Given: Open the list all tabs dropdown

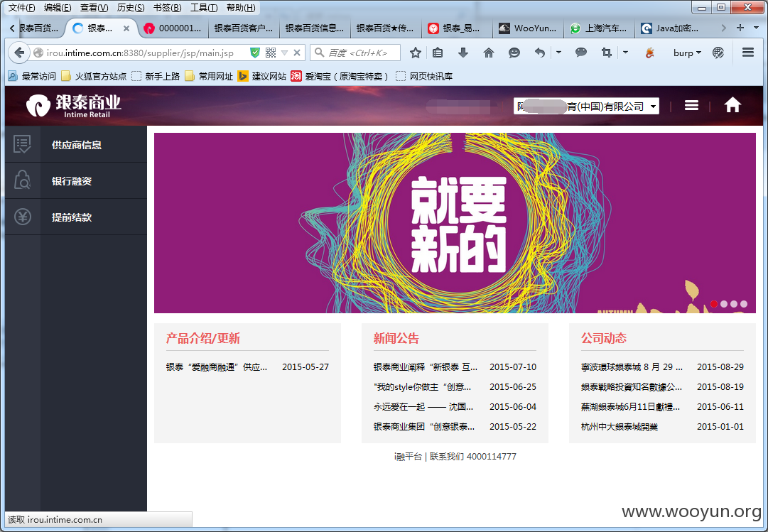Looking at the screenshot, I should point(756,28).
